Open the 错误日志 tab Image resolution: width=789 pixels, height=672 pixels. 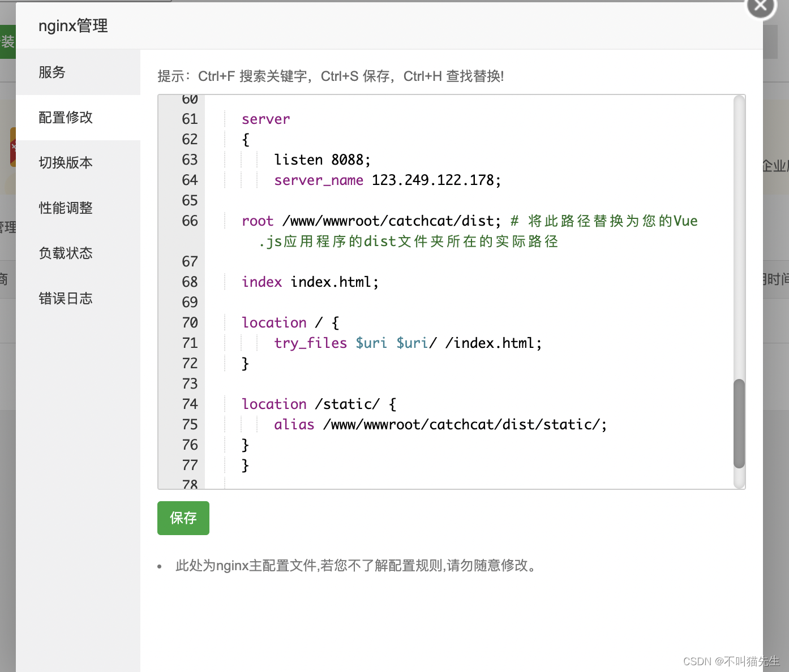click(x=78, y=299)
